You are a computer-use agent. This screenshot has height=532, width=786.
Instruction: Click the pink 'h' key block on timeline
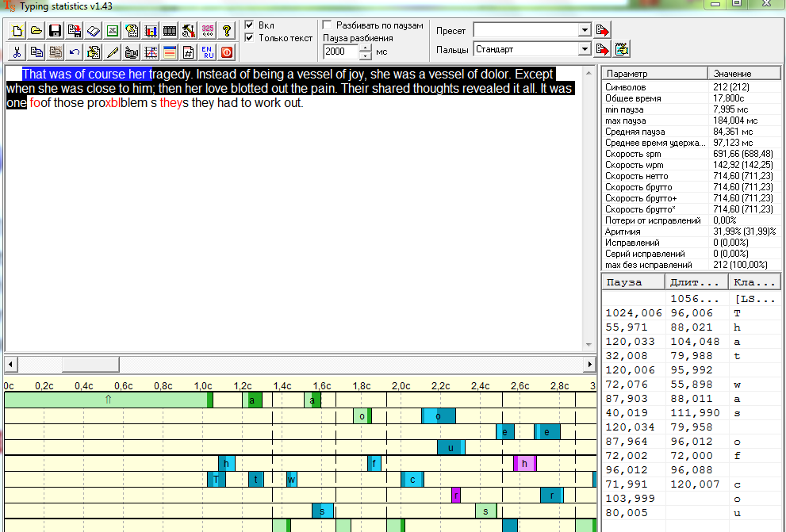pyautogui.click(x=524, y=463)
